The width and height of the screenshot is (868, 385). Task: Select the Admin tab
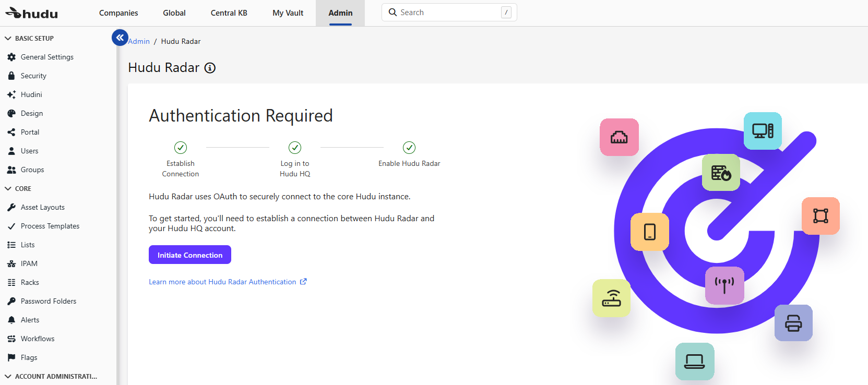click(x=340, y=13)
